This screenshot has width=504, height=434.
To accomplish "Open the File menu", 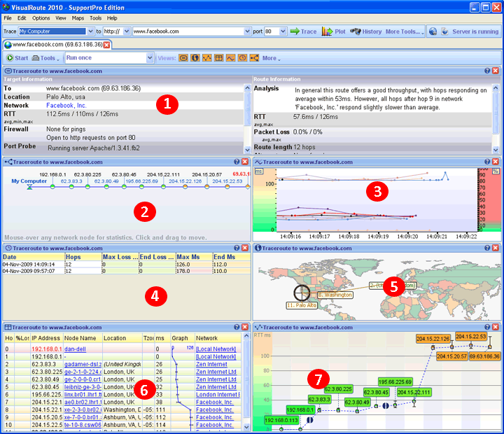I will (8, 18).
